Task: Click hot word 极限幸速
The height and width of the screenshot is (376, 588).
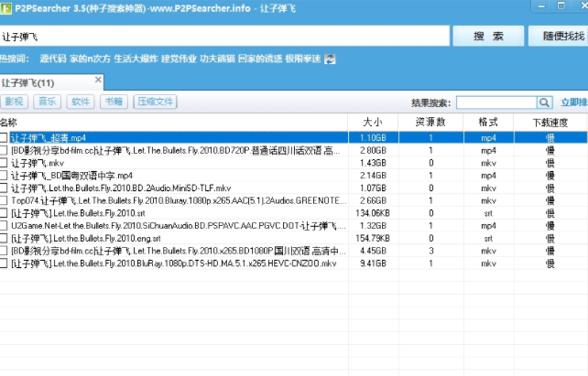Action: pos(302,59)
